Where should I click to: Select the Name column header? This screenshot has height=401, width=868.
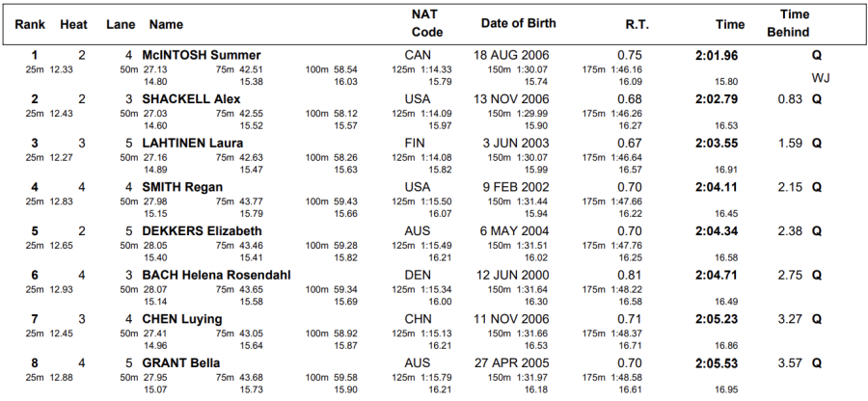coord(167,23)
